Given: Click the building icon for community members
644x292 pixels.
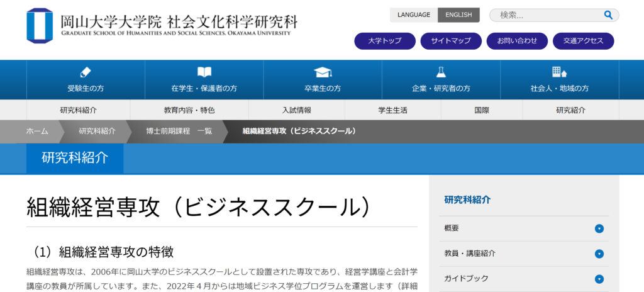Looking at the screenshot, I should pos(559,72).
